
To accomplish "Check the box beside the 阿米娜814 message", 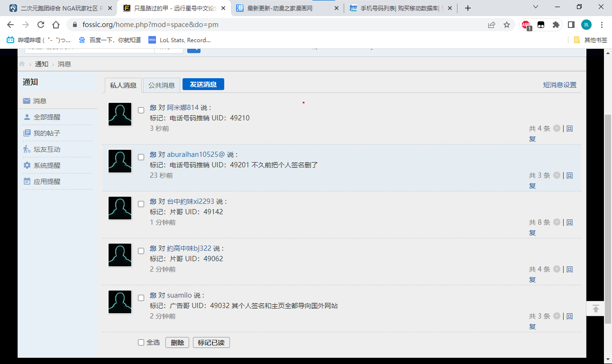I will [x=141, y=110].
